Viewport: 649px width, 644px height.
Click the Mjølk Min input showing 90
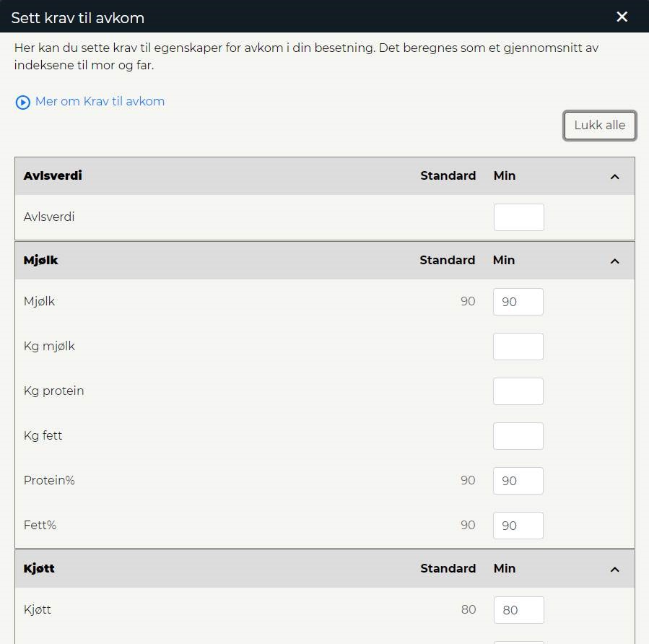pos(518,302)
